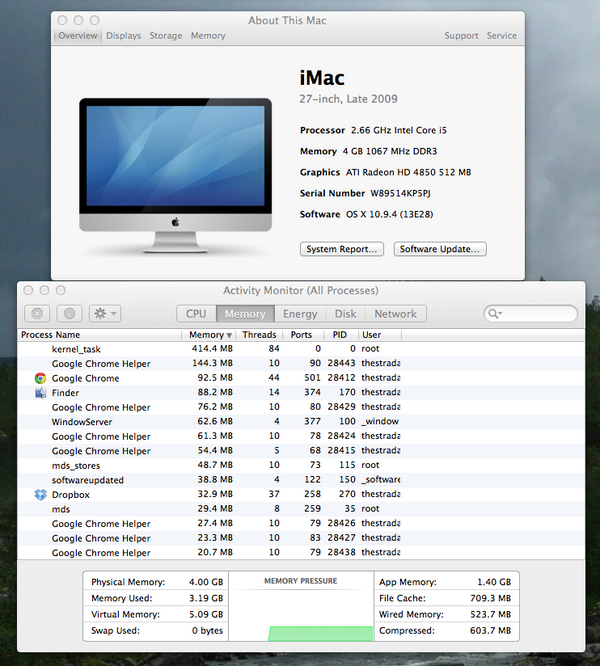Select the mds process row
The height and width of the screenshot is (666, 600).
pyautogui.click(x=301, y=509)
